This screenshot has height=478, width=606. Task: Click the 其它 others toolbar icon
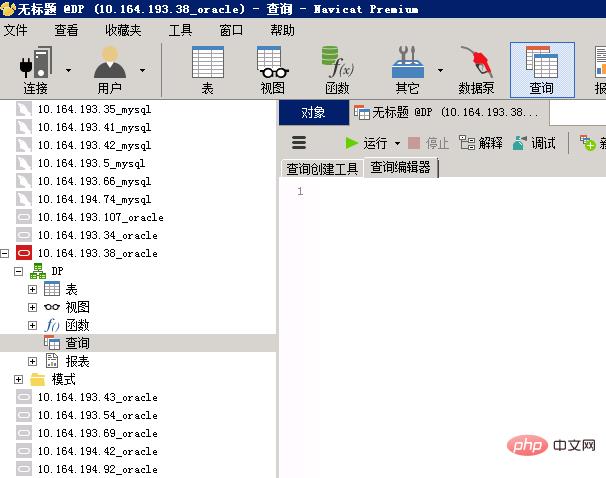point(407,70)
